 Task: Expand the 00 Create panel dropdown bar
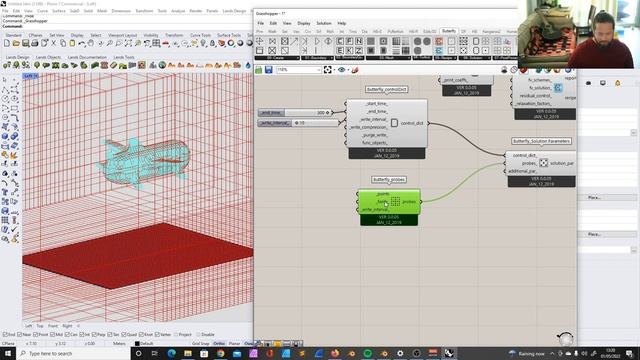pos(278,58)
